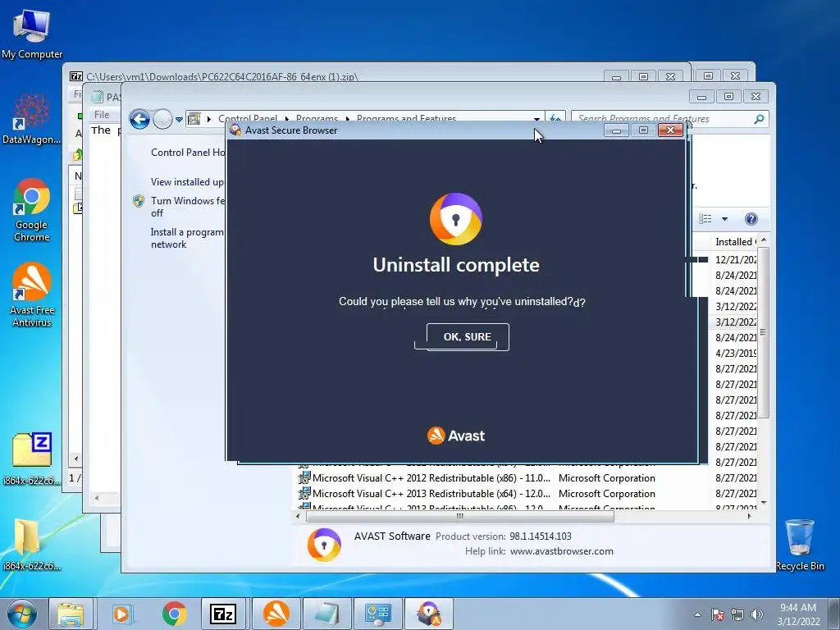Screen dimensions: 840x630
Task: Open My Computer desktop icon
Action: pos(32,34)
